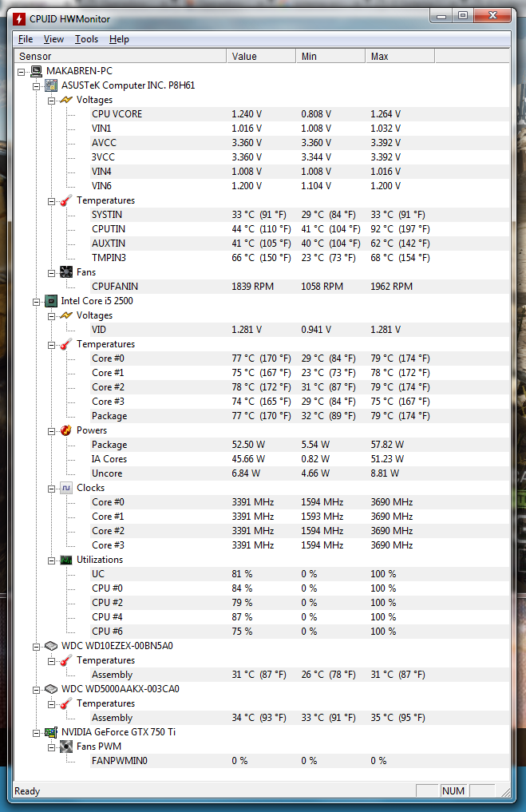Collapse the Utilizations group
526x812 pixels.
(x=51, y=560)
